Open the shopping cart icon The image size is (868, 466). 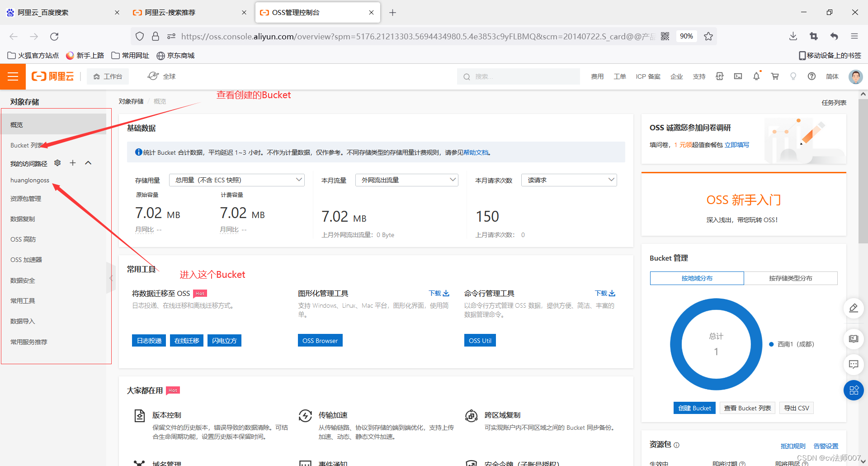(775, 76)
